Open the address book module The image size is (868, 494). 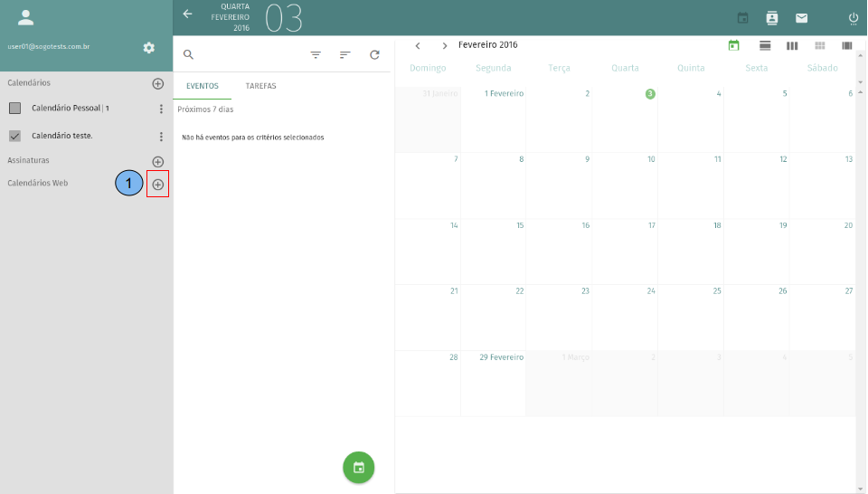coord(771,18)
